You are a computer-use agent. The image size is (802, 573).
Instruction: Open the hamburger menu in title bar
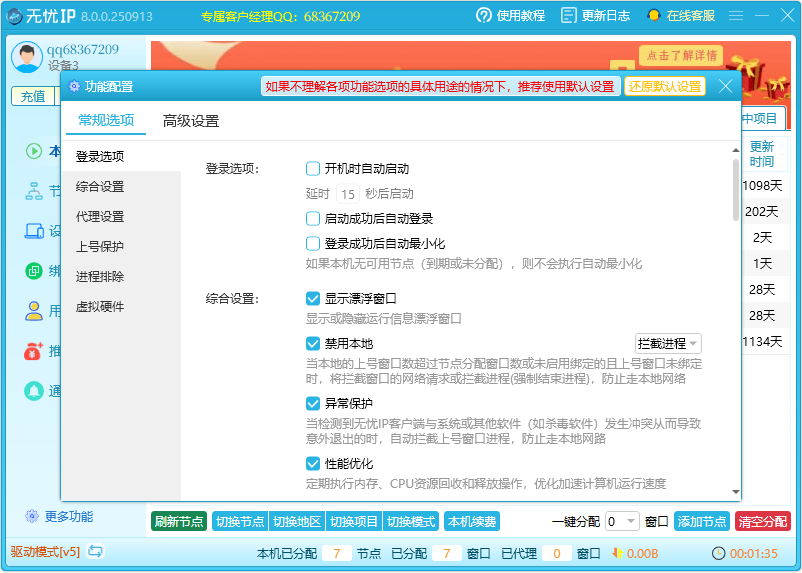tap(736, 16)
